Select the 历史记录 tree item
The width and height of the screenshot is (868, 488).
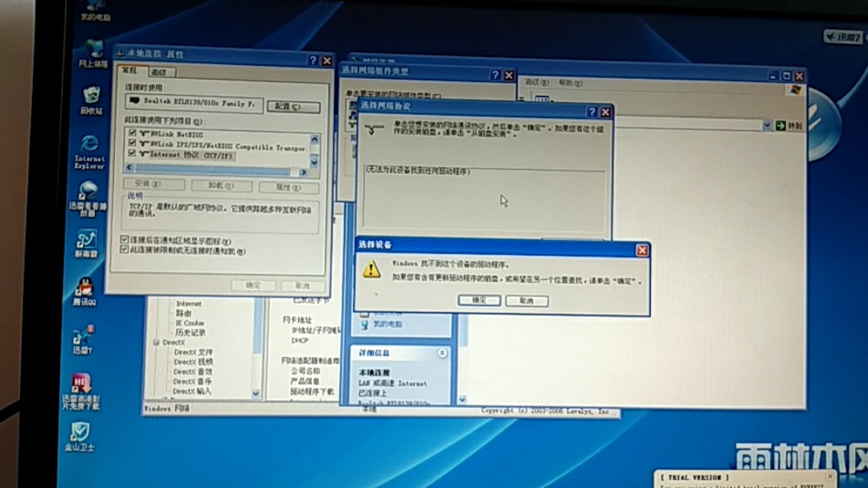pos(190,332)
